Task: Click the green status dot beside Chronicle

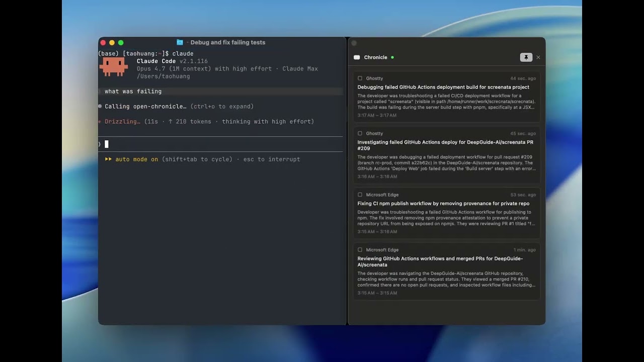Action: [392, 57]
